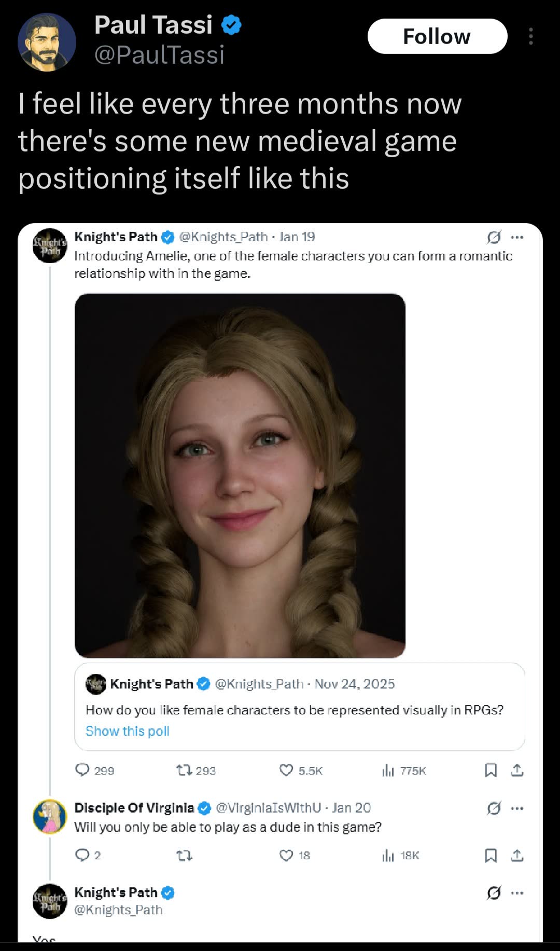
Task: Bookmark Disciple Of Virginia's comment
Action: (491, 855)
